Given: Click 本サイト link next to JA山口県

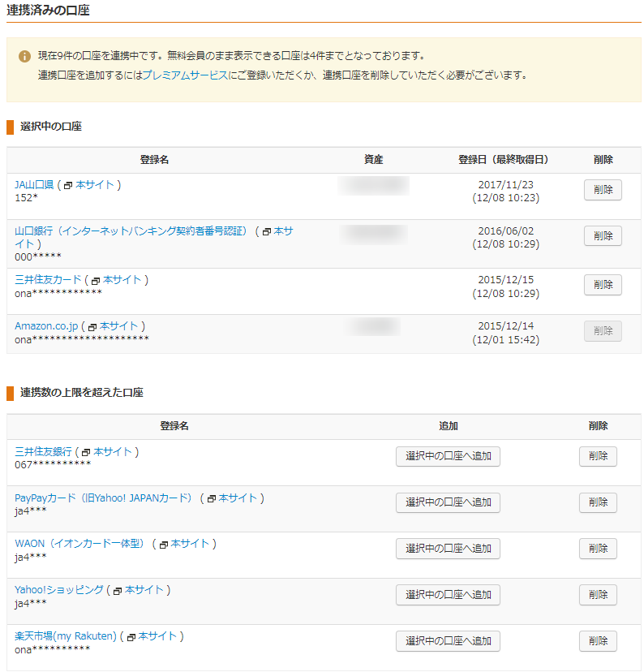Looking at the screenshot, I should 95,185.
